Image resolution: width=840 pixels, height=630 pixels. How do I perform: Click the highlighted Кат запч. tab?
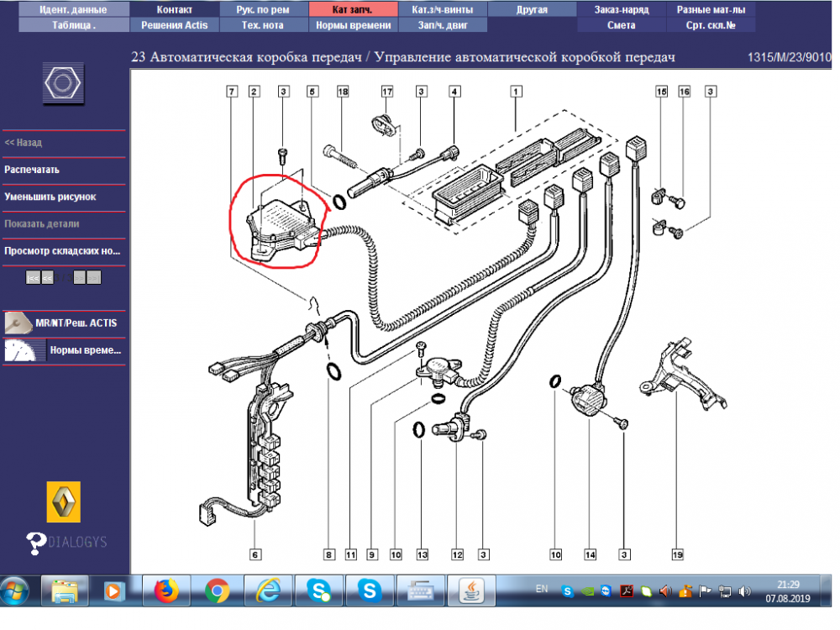(353, 9)
